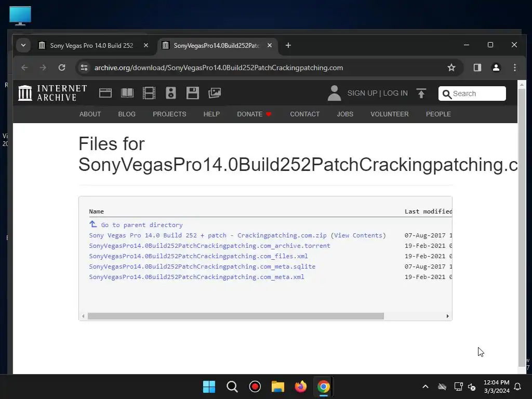Click the Upload arrow icon
532x399 pixels.
click(421, 94)
